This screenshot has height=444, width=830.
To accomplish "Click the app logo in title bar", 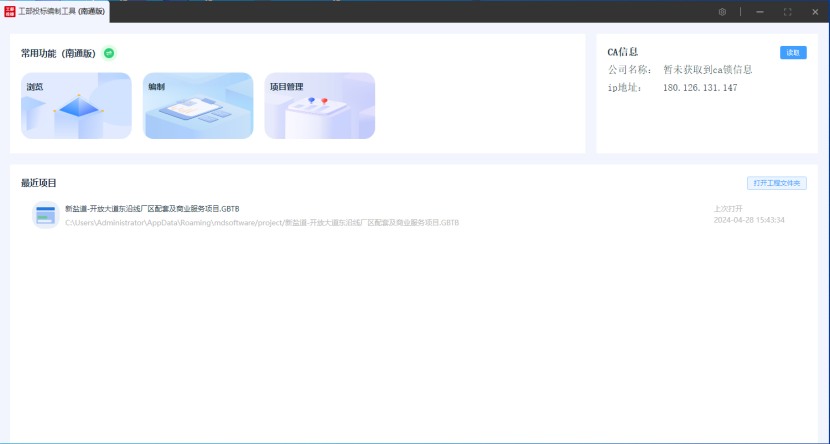I will tap(9, 11).
